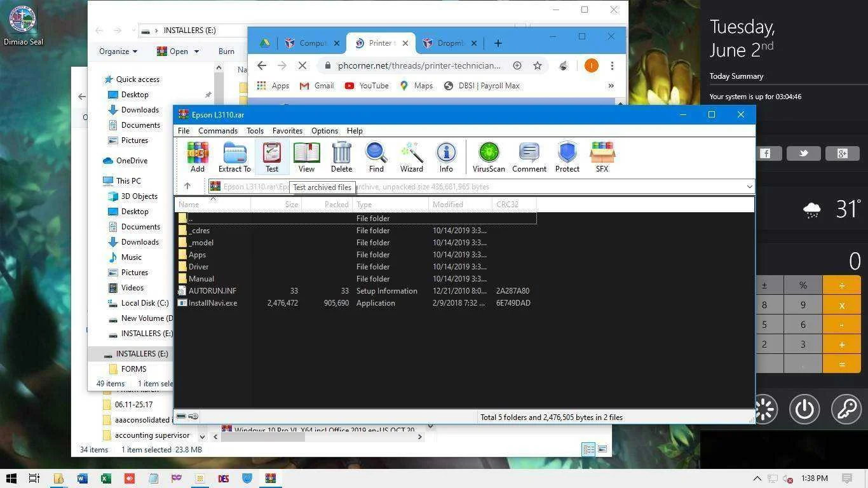Image resolution: width=868 pixels, height=488 pixels.
Task: Switch to the Dropm tab in Chrome
Action: (x=449, y=43)
